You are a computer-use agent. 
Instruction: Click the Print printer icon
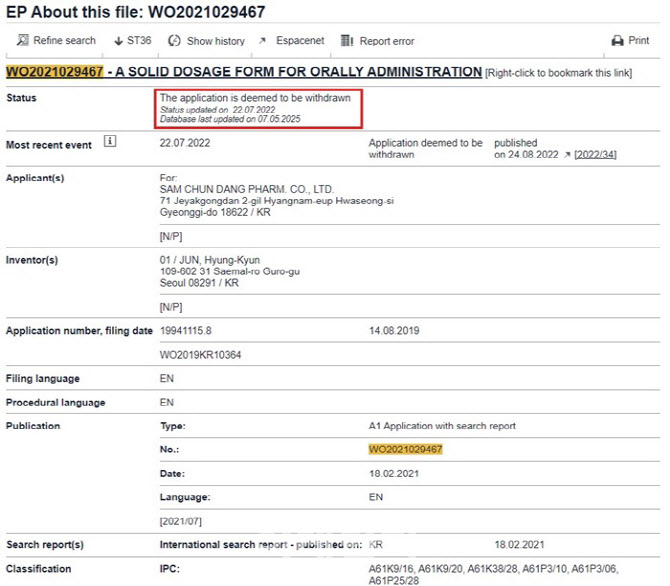click(617, 41)
